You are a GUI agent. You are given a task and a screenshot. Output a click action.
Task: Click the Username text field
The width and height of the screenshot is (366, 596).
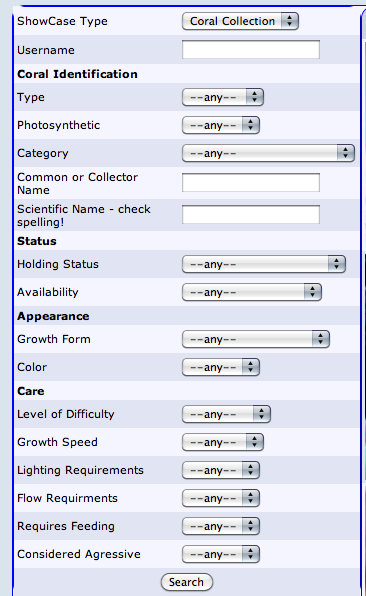click(251, 50)
